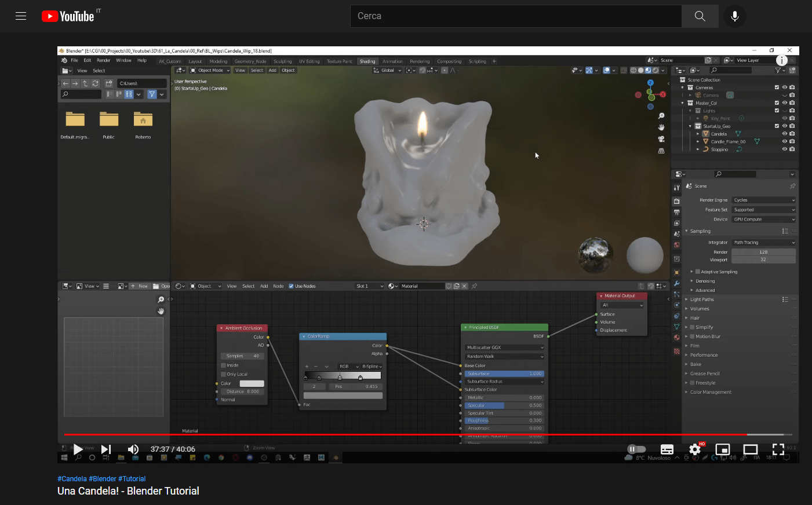Viewport: 812px width, 505px height.
Task: Select thumbnail display mode in file browser
Action: point(129,94)
